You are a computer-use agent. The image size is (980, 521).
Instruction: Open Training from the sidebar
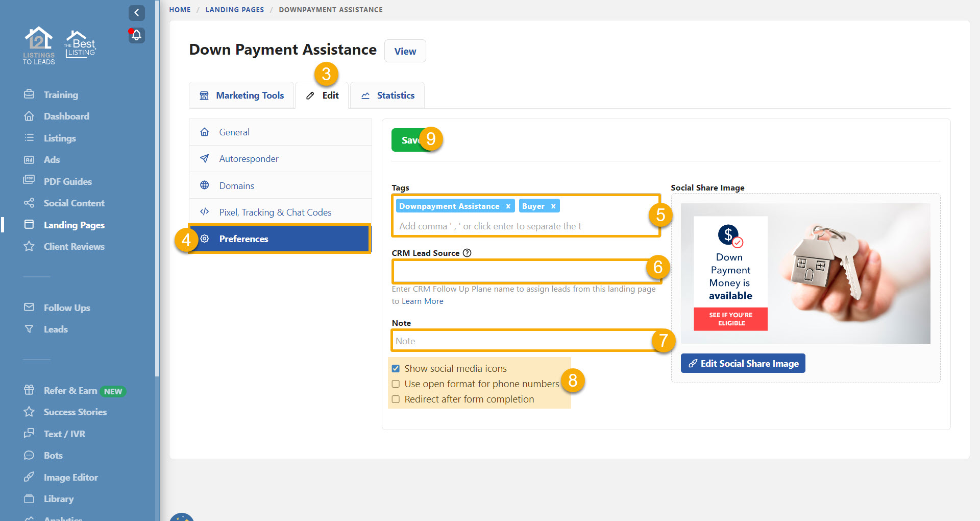point(61,94)
